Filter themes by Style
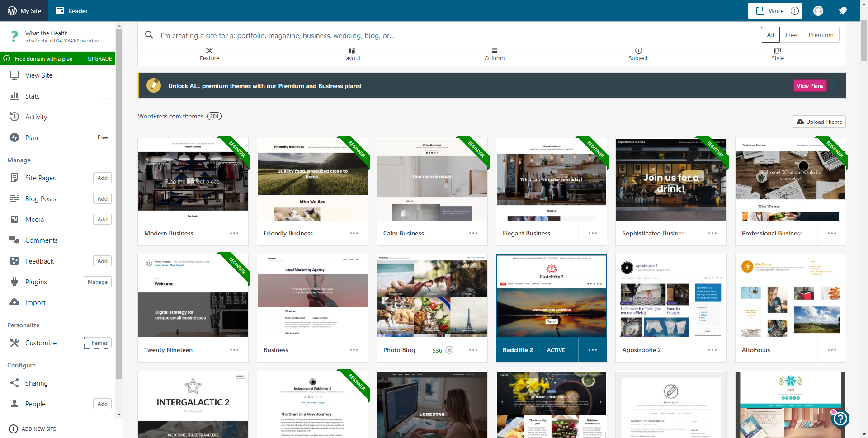The width and height of the screenshot is (868, 438). [x=778, y=55]
